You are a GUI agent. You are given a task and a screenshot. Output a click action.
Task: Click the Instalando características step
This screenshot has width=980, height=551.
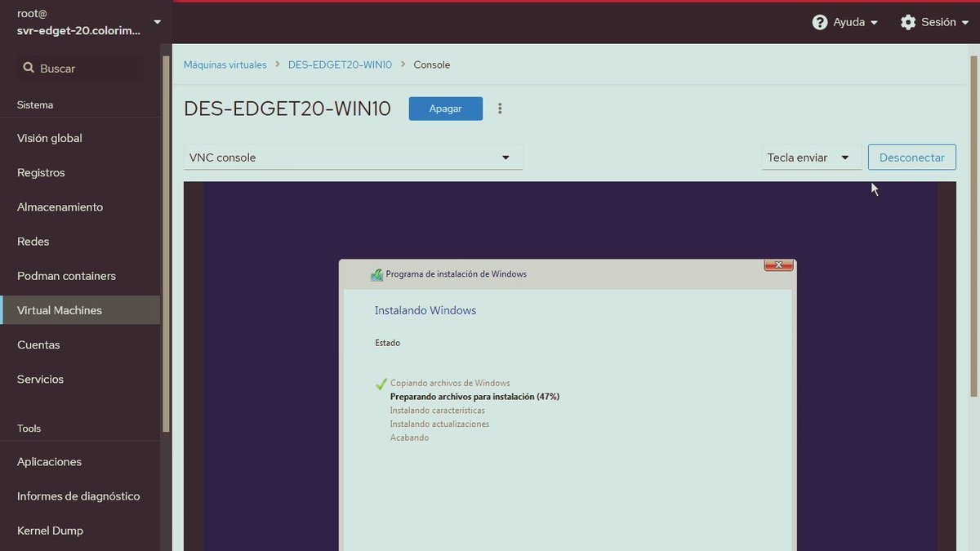pyautogui.click(x=437, y=411)
